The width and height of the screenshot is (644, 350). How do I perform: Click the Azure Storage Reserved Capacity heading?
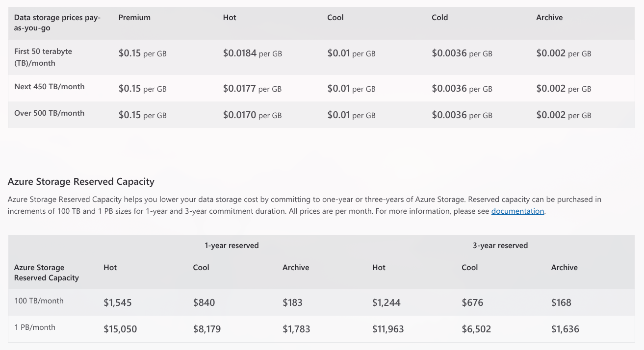point(80,181)
